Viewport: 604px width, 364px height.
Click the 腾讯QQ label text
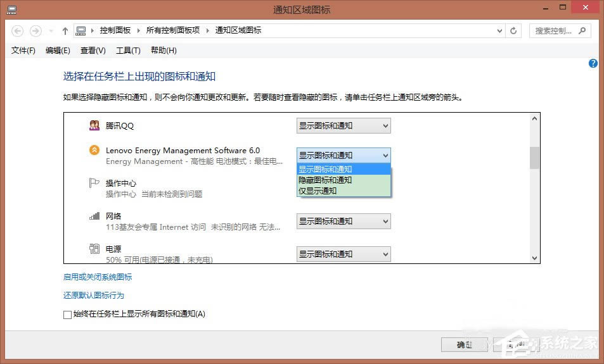(120, 126)
